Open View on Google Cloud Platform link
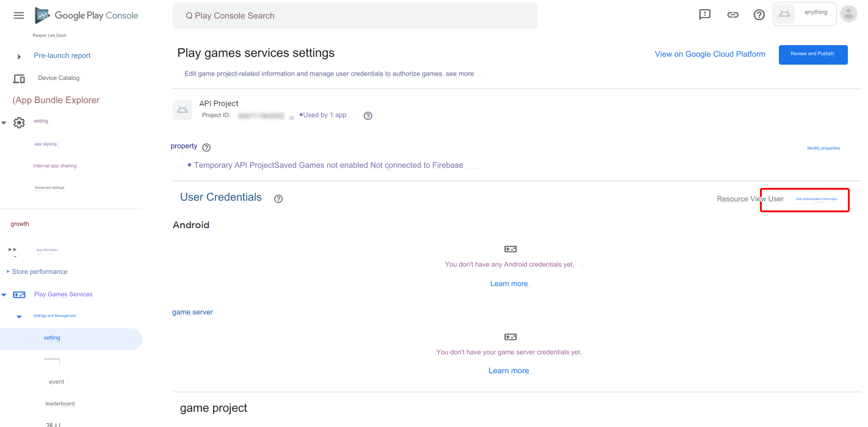The image size is (868, 427). 710,54
